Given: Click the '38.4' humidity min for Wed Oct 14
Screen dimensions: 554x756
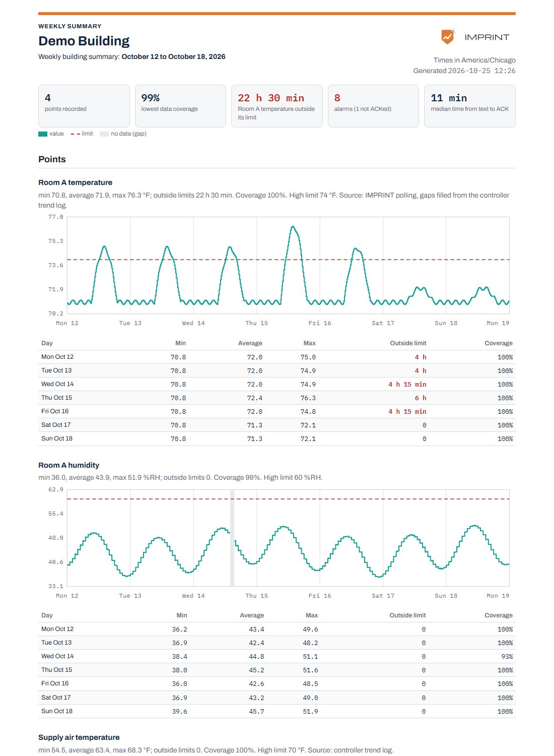Looking at the screenshot, I should pos(179,657).
